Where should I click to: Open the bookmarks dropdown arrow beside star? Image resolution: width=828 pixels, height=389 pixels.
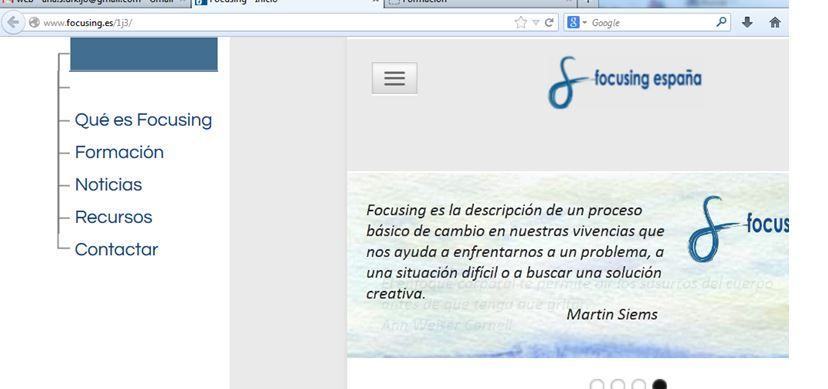[535, 23]
